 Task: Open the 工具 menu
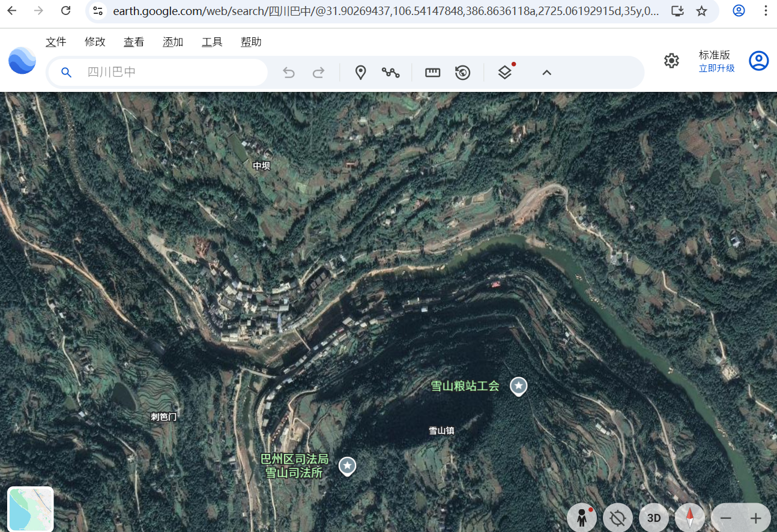click(x=212, y=41)
